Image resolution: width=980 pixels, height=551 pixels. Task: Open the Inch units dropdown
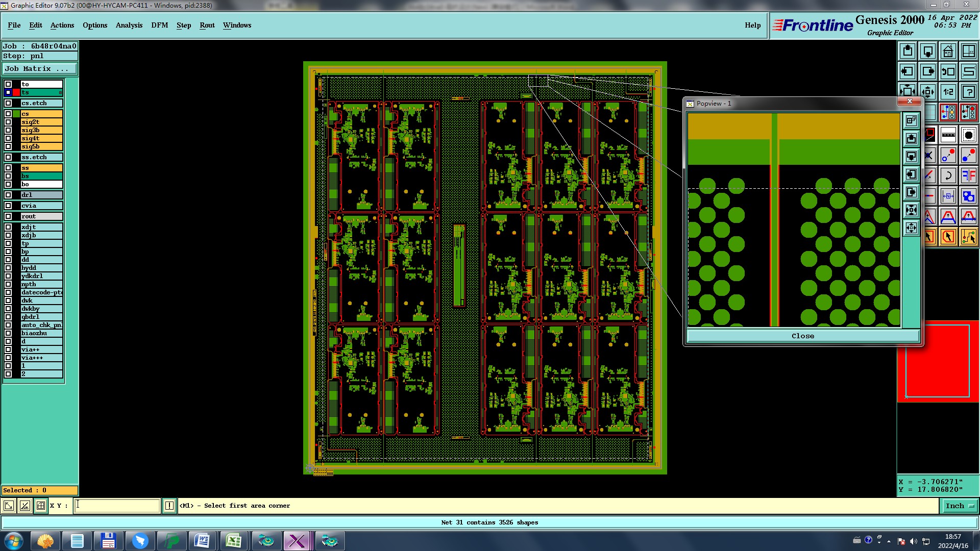[960, 506]
